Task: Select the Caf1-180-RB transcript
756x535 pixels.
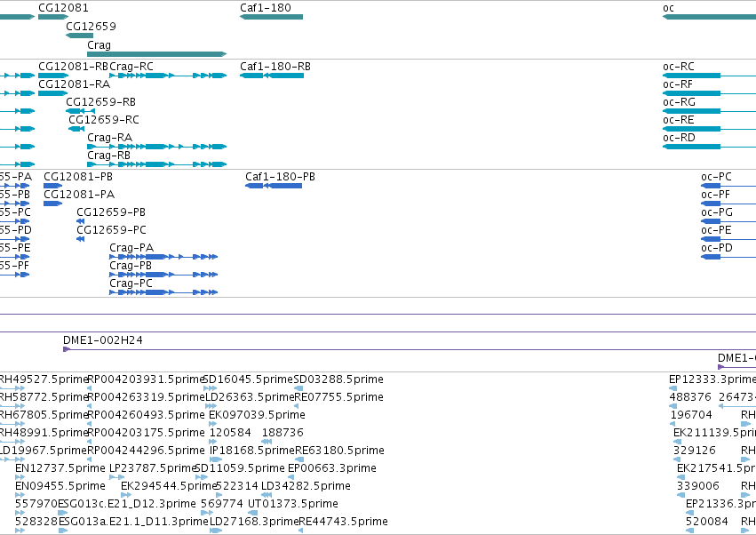Action: pyautogui.click(x=272, y=76)
